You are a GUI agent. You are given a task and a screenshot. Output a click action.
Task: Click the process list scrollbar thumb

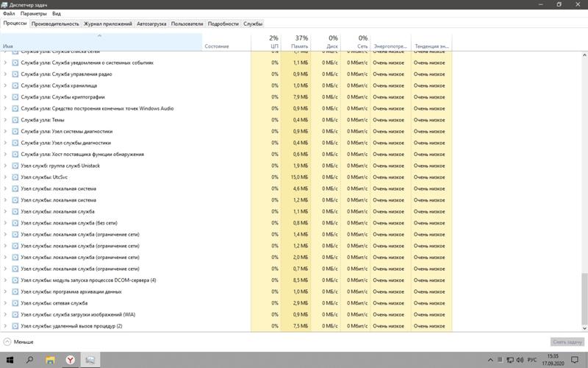point(584,299)
